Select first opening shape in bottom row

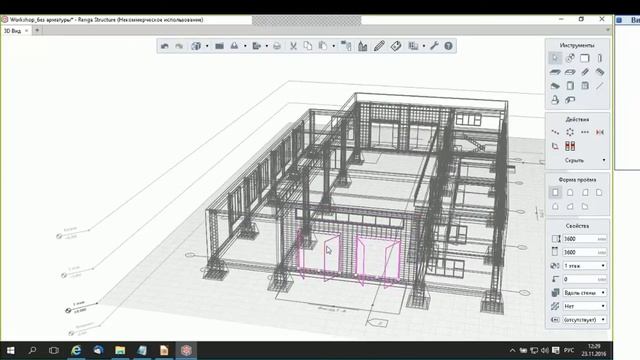(556, 207)
